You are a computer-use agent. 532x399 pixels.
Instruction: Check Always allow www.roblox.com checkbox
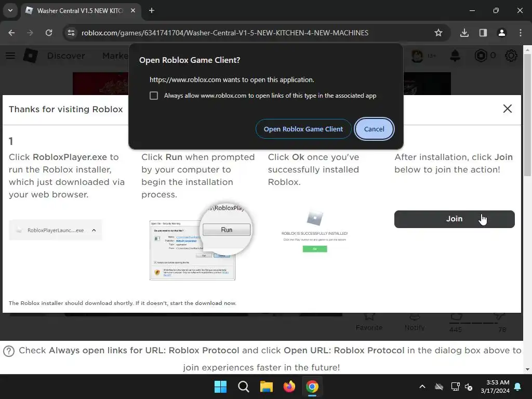pyautogui.click(x=154, y=96)
